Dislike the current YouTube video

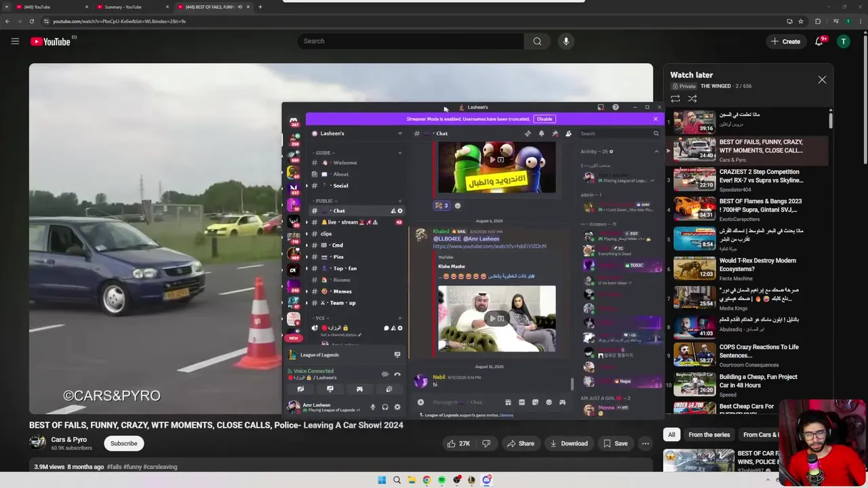(486, 443)
